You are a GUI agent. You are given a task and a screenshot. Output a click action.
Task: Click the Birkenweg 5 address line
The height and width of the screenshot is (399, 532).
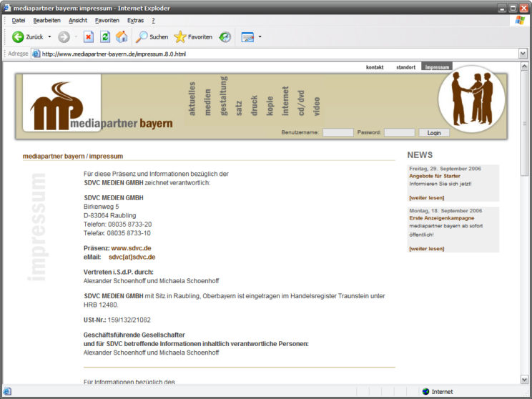[x=101, y=207]
